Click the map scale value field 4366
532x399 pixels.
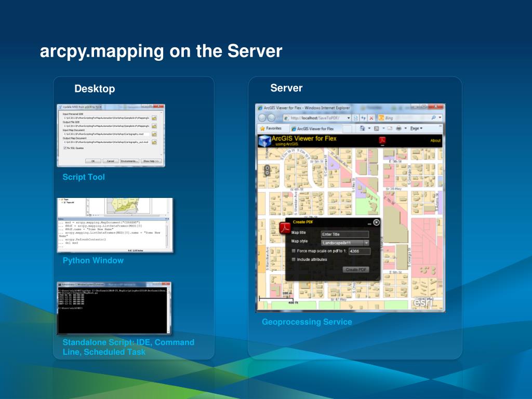tap(360, 251)
